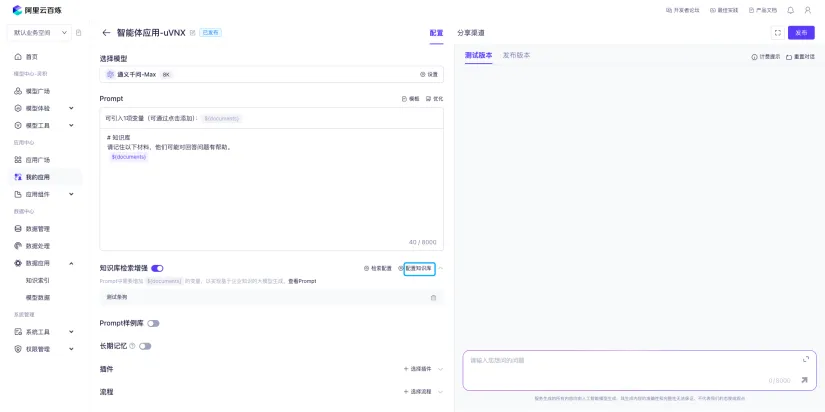This screenshot has height=412, width=825.
Task: Click the expand icon in the chat input
Action: pos(806,359)
